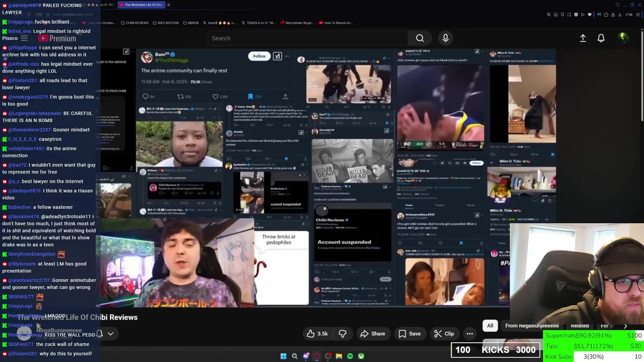Open Xbox app from the taskbar
The height and width of the screenshot is (362, 644).
pos(361,356)
